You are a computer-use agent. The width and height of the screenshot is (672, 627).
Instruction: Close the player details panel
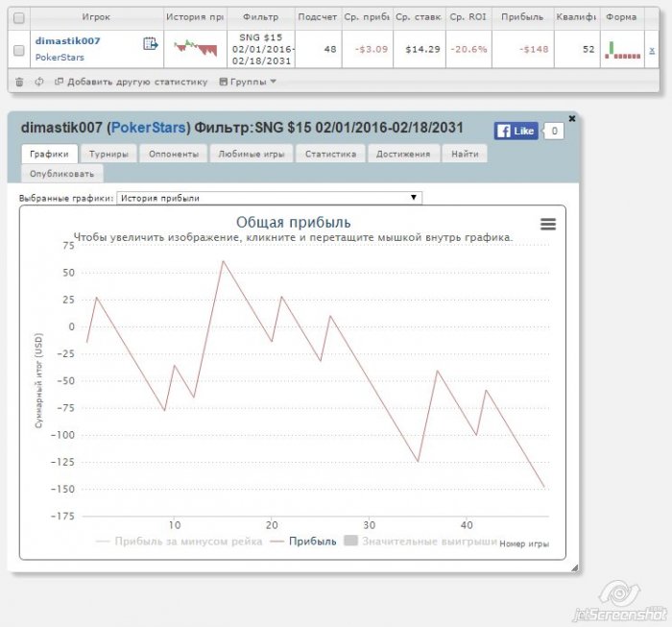(x=572, y=118)
